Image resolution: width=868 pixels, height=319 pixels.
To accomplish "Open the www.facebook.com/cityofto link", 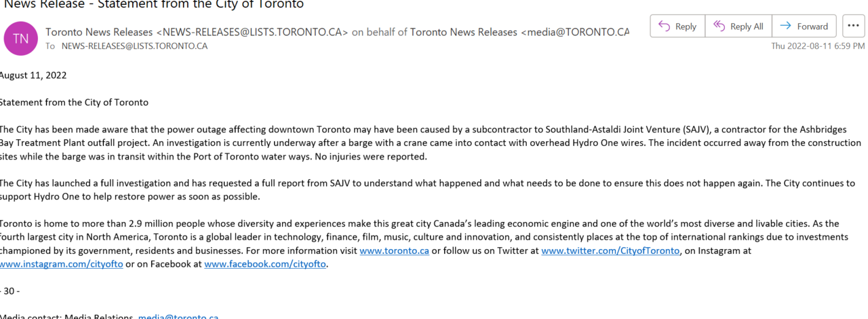I will coord(266,264).
